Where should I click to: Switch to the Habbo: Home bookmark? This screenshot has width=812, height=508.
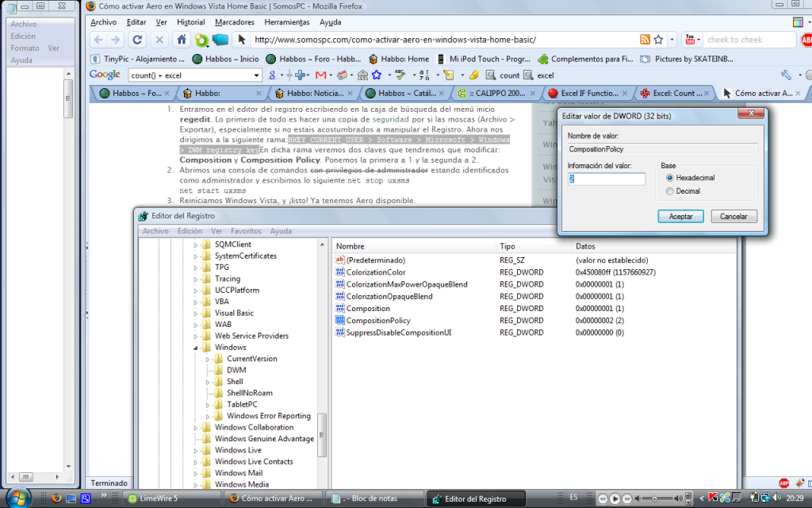(x=402, y=59)
